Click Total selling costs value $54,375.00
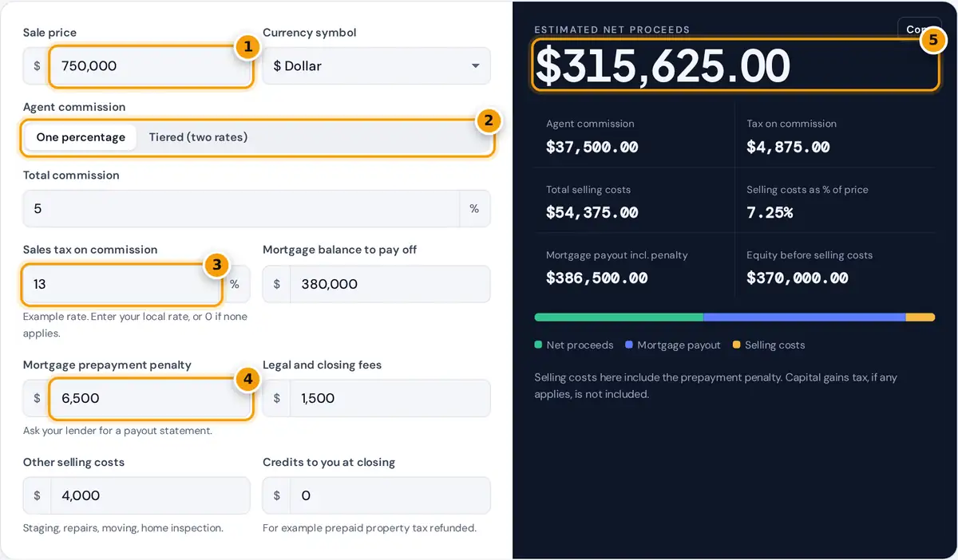The image size is (958, 560). pos(592,213)
